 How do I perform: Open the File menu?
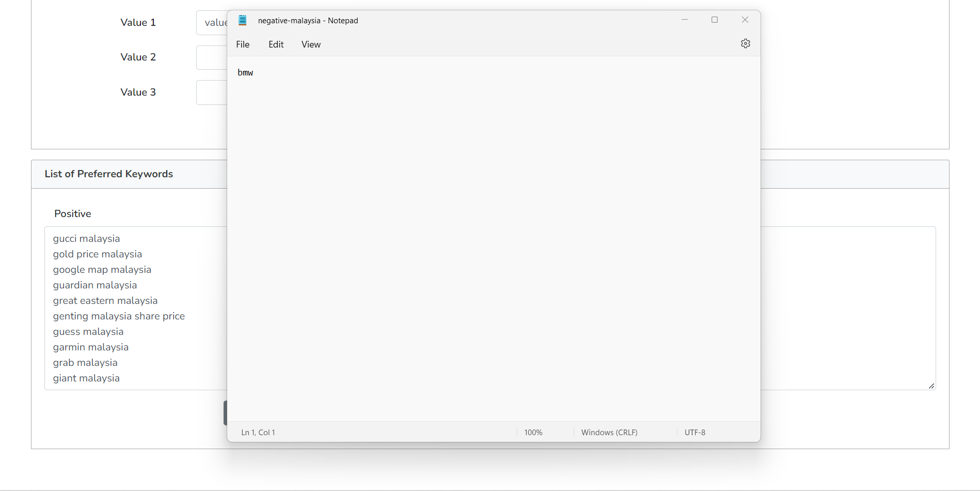point(243,44)
